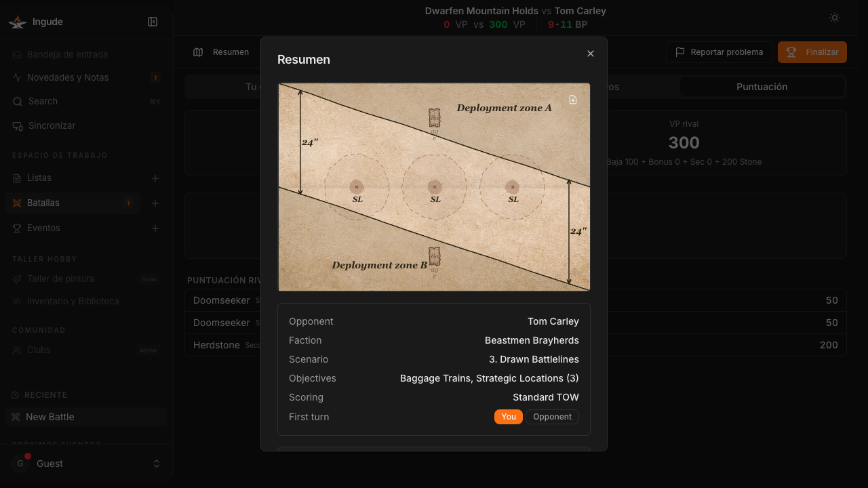Expand the Guest account switcher
Image resolution: width=868 pixels, height=488 pixels.
pos(86,464)
